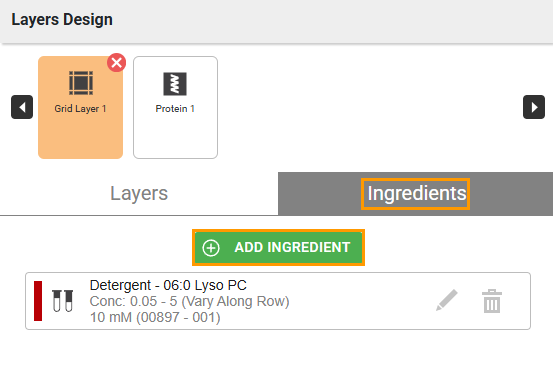This screenshot has height=379, width=553.
Task: Delete the Detergent ingredient with trash icon
Action: pos(492,301)
